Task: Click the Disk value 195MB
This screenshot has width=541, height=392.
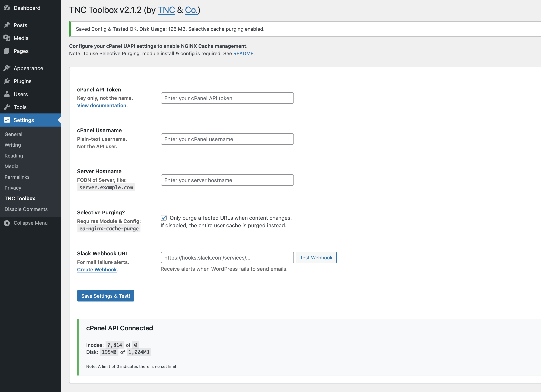Action: click(x=109, y=352)
